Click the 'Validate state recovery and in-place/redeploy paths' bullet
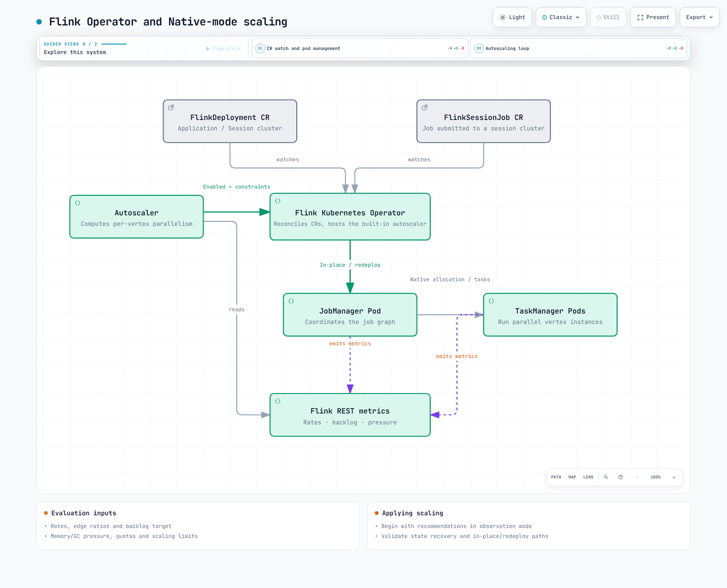The width and height of the screenshot is (727, 588). pyautogui.click(x=465, y=536)
